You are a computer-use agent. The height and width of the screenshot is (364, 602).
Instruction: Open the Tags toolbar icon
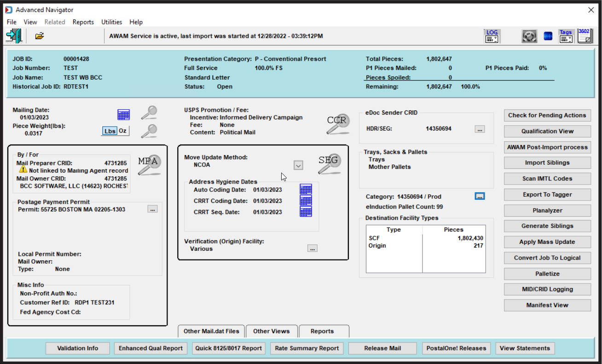(566, 36)
